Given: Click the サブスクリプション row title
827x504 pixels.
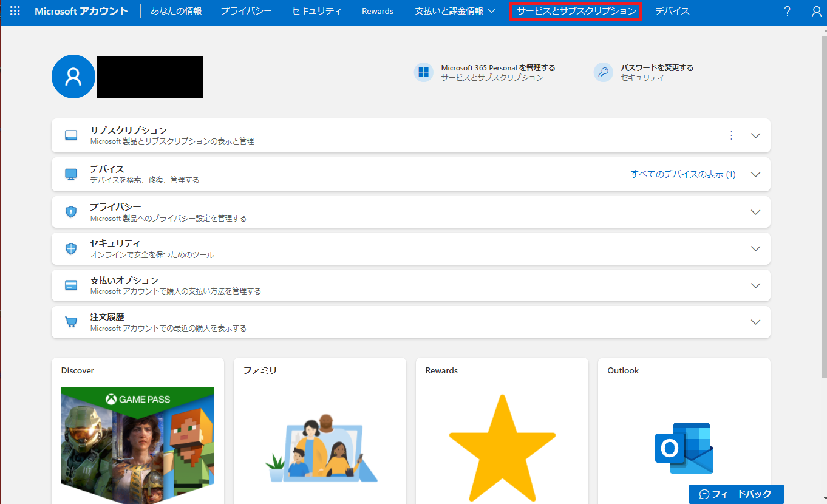Looking at the screenshot, I should (128, 131).
